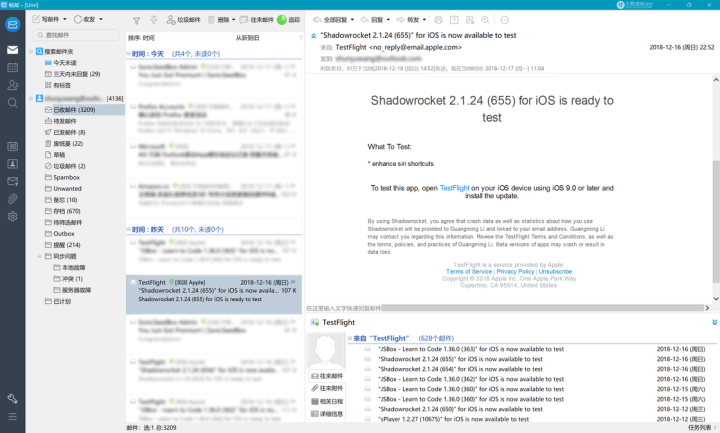Viewport: 720px width, 433px height.
Task: Collapse the 同步问题 folder node
Action: click(39, 256)
